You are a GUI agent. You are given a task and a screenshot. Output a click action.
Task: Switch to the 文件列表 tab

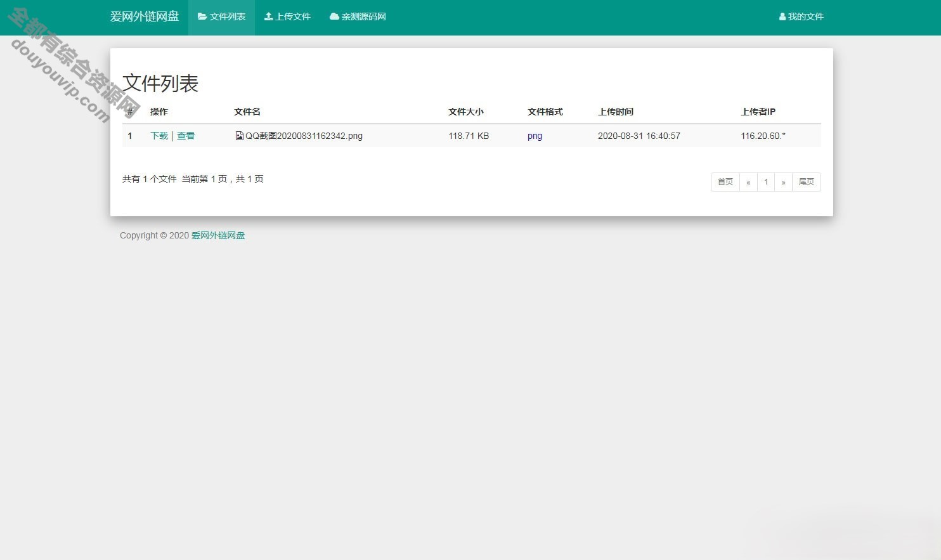221,17
